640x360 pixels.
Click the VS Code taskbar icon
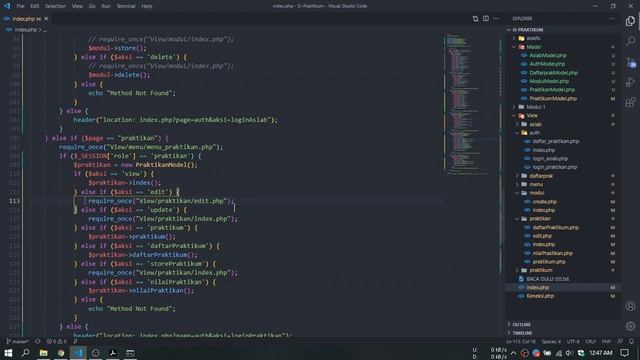click(x=78, y=353)
